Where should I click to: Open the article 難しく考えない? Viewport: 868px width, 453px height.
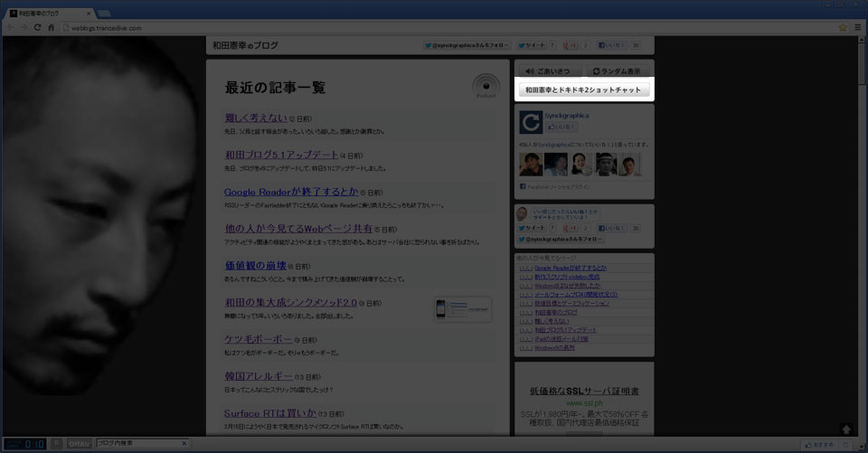(256, 118)
